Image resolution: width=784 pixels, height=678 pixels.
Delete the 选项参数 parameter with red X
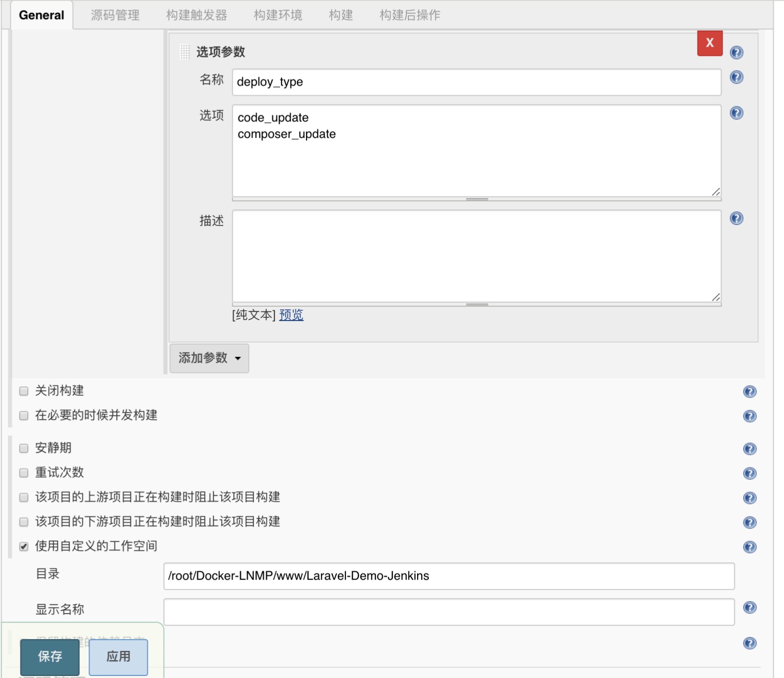pyautogui.click(x=710, y=43)
